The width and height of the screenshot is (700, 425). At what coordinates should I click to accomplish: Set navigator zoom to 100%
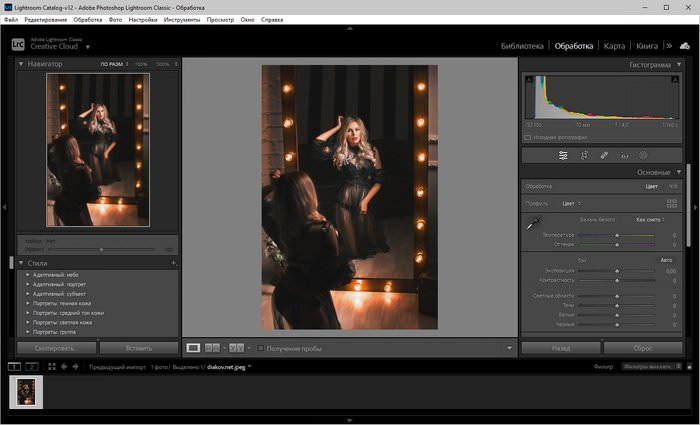point(141,64)
